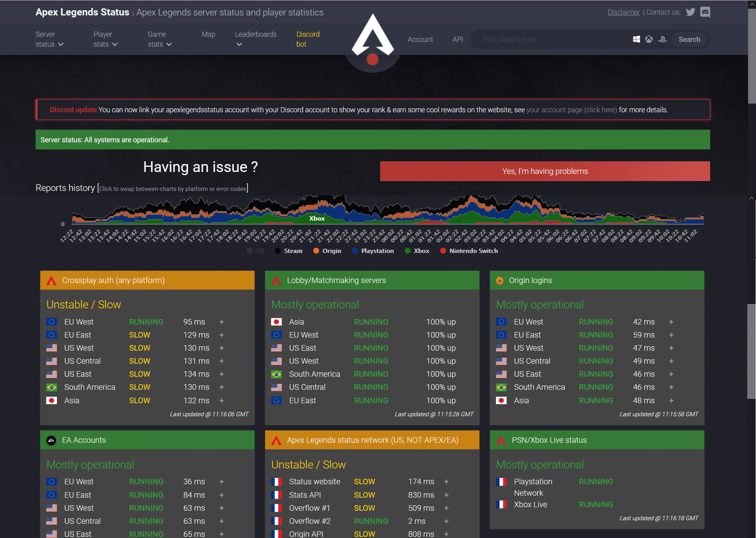The width and height of the screenshot is (756, 538).
Task: Click the Apex status network panel icon
Action: [276, 440]
